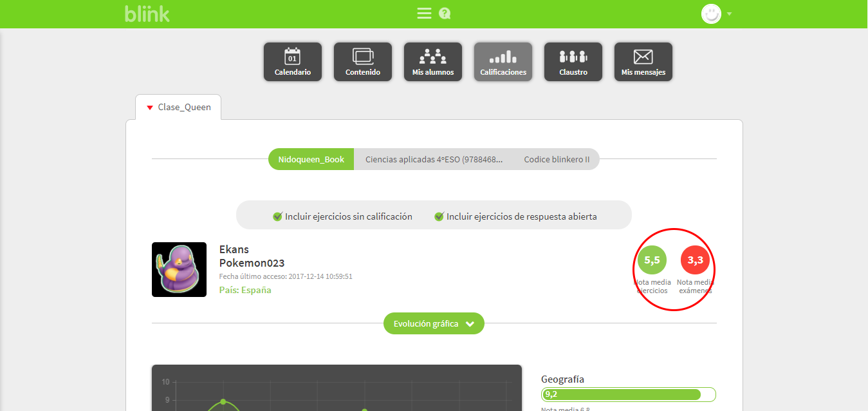Toggle Incluir ejercicios sin calificación

278,216
